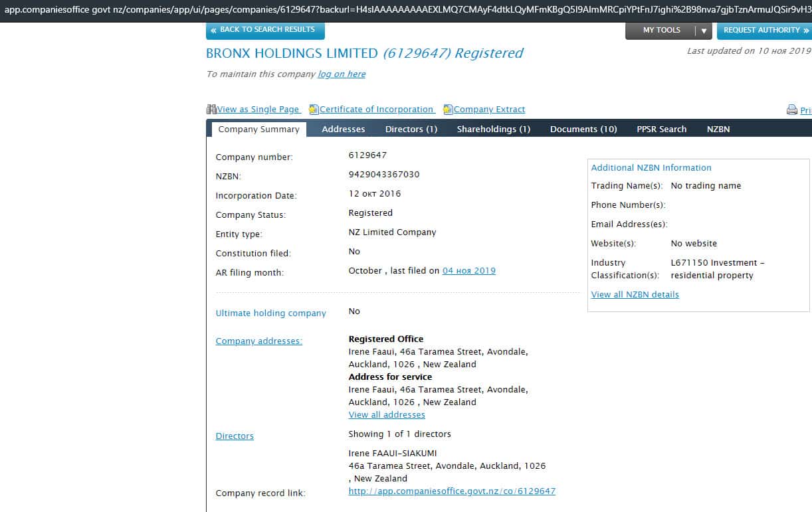Open the Certificate of Incorporation link

pyautogui.click(x=377, y=110)
